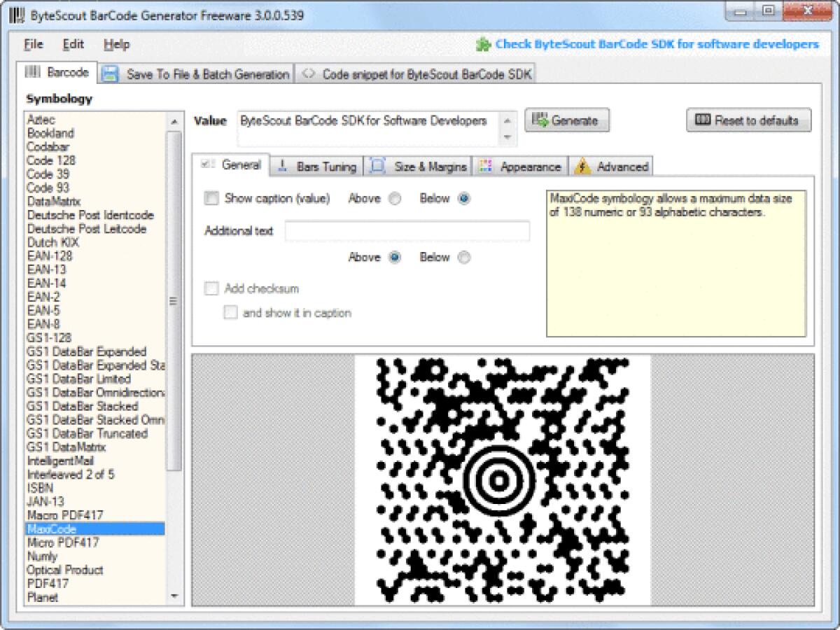This screenshot has width=840, height=630.
Task: Open the File menu
Action: point(32,44)
